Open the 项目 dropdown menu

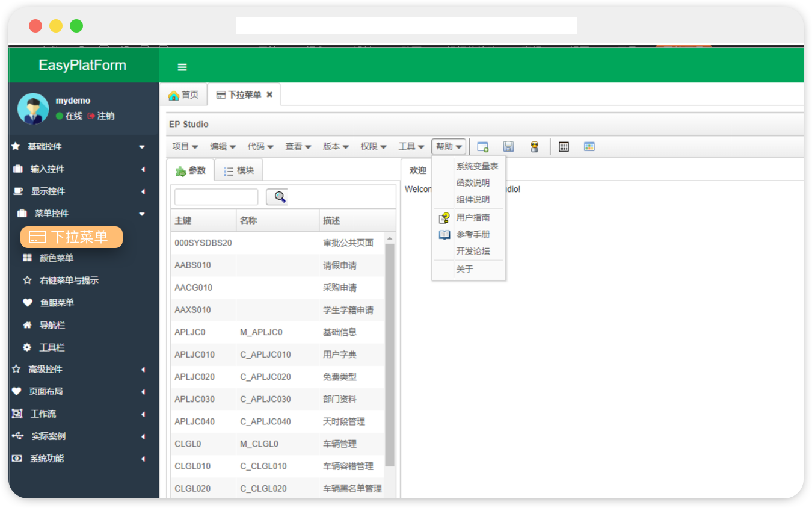tap(185, 147)
